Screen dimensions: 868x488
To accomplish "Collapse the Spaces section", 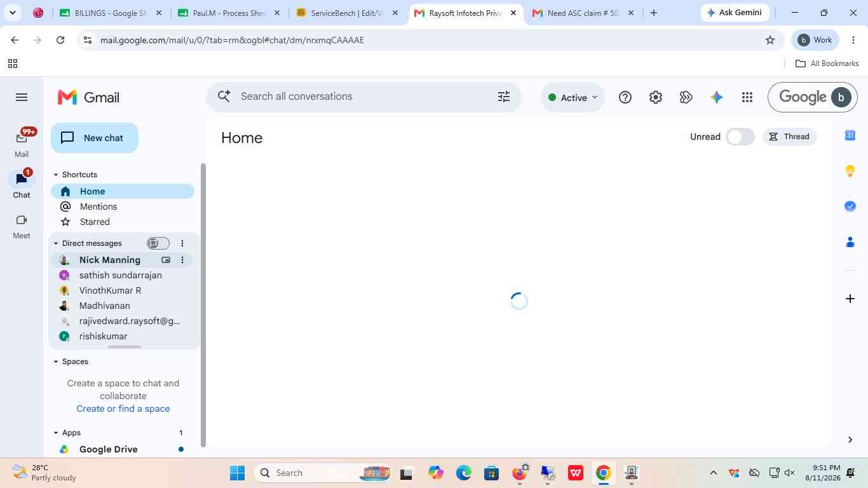I will coord(56,362).
